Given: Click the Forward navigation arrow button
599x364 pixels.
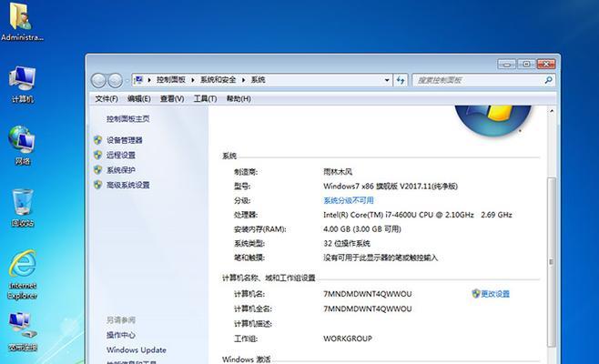Looking at the screenshot, I should point(115,81).
